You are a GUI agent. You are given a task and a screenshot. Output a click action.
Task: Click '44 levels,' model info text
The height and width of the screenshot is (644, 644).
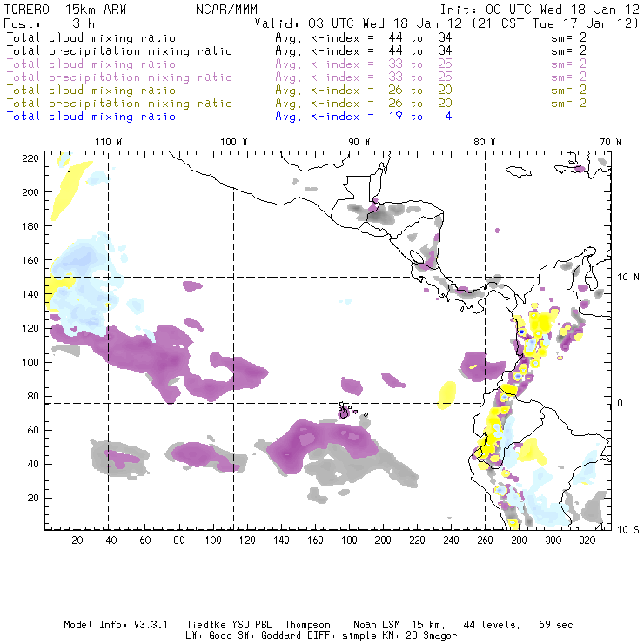click(492, 625)
